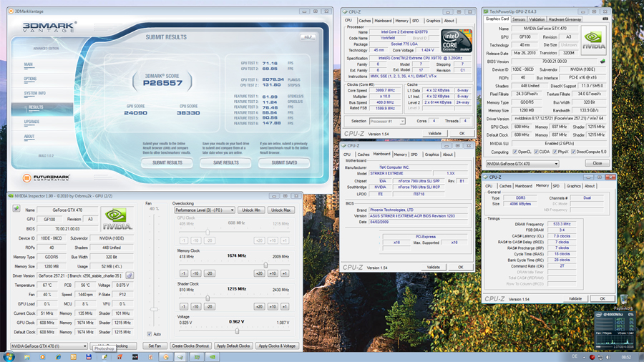Toggle the OpenCL checkbox in GPU-Z
Viewport: 644px width, 362px height.
[514, 152]
